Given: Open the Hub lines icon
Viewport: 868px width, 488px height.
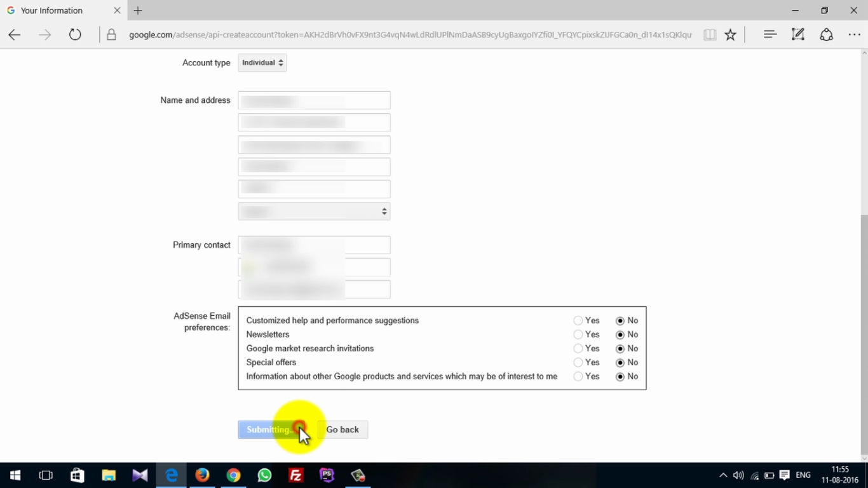Looking at the screenshot, I should (x=770, y=34).
